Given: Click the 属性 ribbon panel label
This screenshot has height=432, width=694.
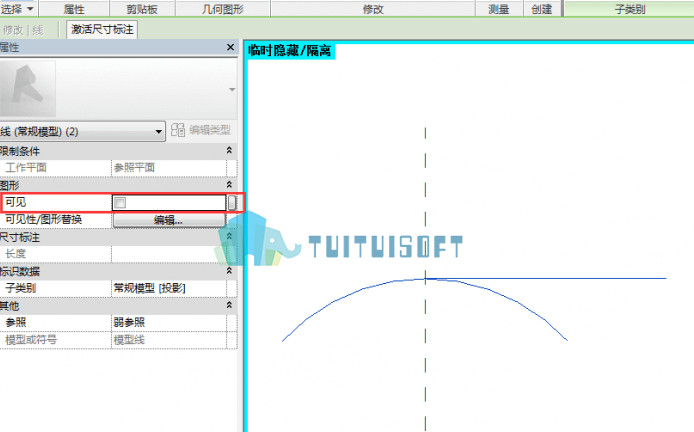Looking at the screenshot, I should [74, 9].
